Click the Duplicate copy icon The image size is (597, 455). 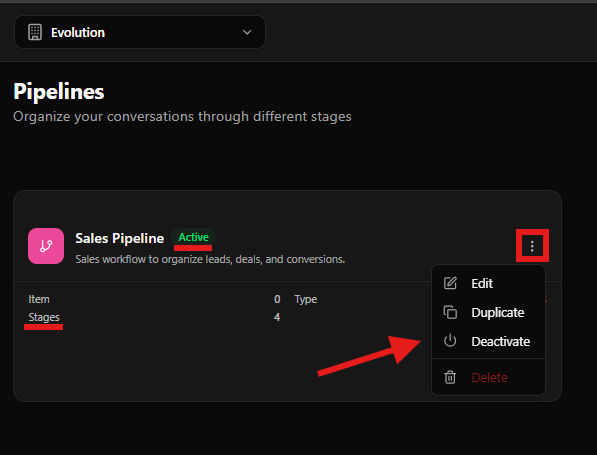click(450, 312)
